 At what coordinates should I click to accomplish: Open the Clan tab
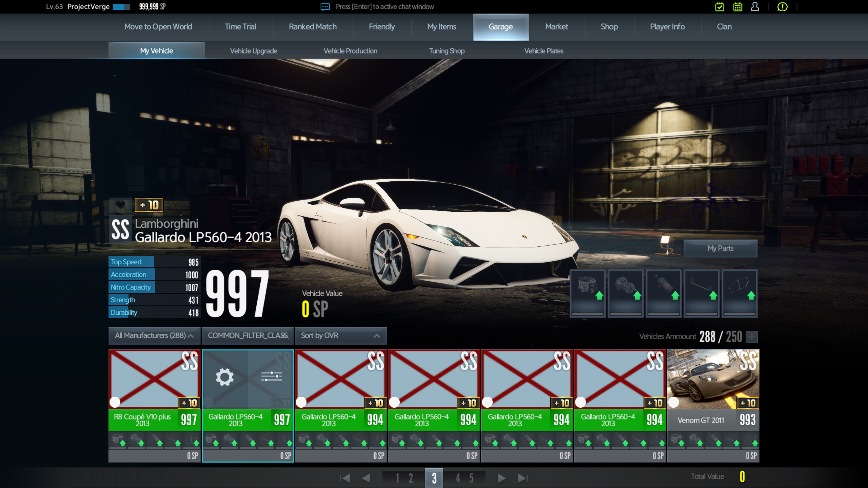[x=724, y=27]
